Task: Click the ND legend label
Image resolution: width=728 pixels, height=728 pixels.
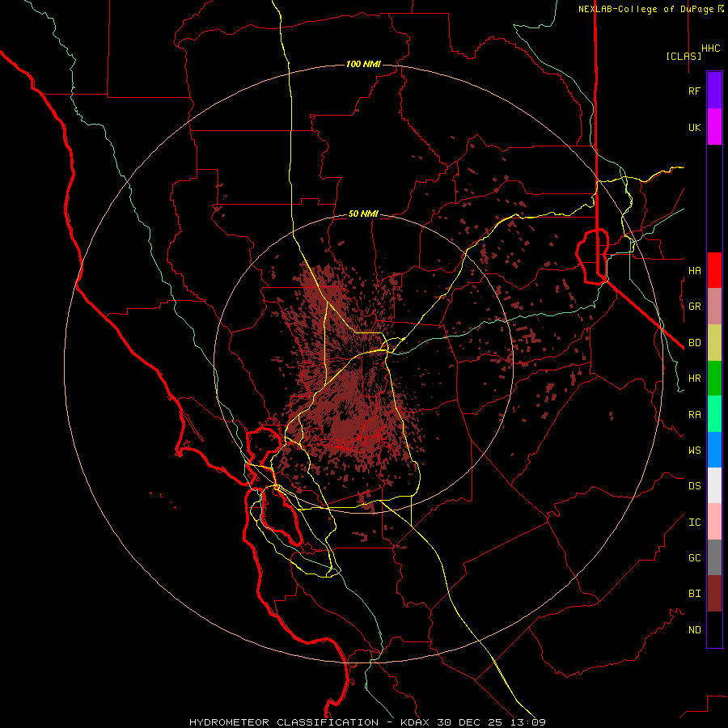Action: pos(694,630)
